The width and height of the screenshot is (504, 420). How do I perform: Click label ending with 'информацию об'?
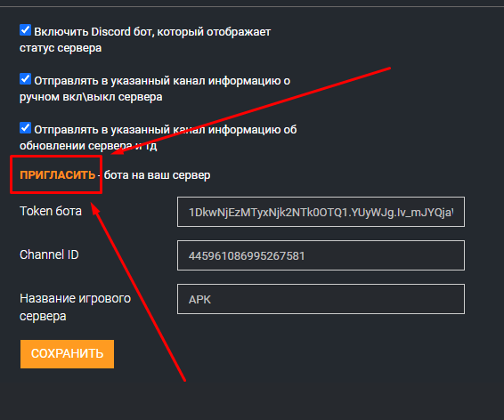pyautogui.click(x=166, y=130)
